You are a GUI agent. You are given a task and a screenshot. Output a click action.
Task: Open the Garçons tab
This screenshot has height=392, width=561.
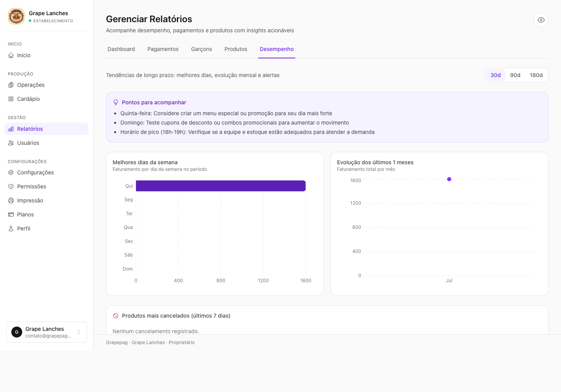coord(201,49)
